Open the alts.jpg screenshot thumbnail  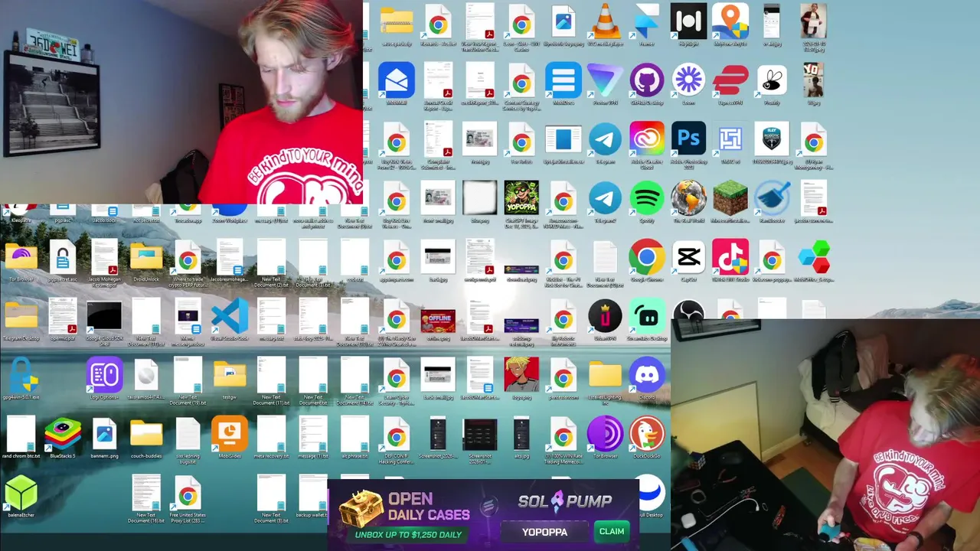[x=521, y=435]
